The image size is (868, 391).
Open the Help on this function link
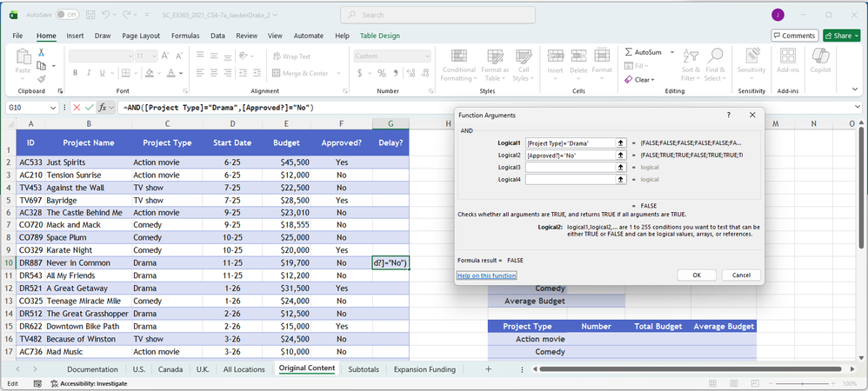tap(487, 275)
